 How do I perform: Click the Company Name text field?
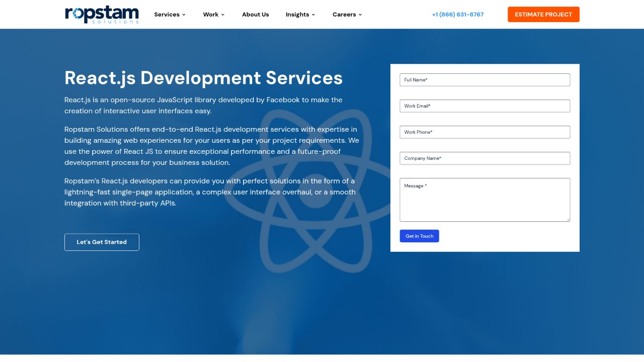pos(485,158)
